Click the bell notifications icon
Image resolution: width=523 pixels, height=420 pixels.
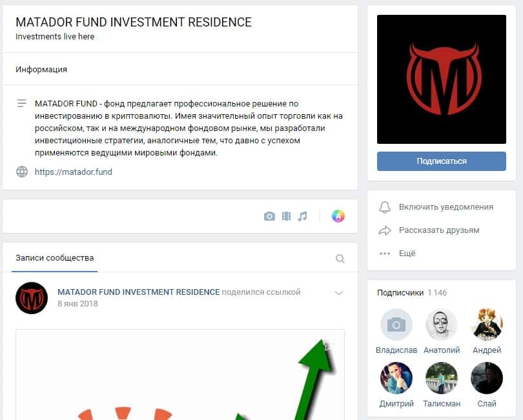pos(385,207)
